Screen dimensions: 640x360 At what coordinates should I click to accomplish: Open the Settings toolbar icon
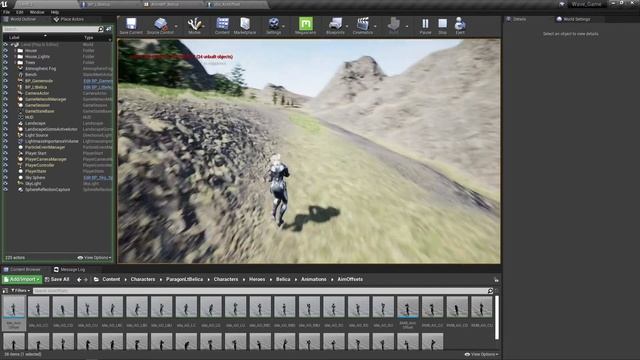(x=273, y=24)
